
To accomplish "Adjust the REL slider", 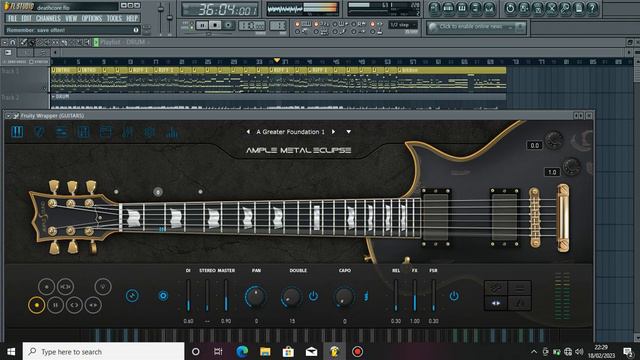I will click(396, 296).
